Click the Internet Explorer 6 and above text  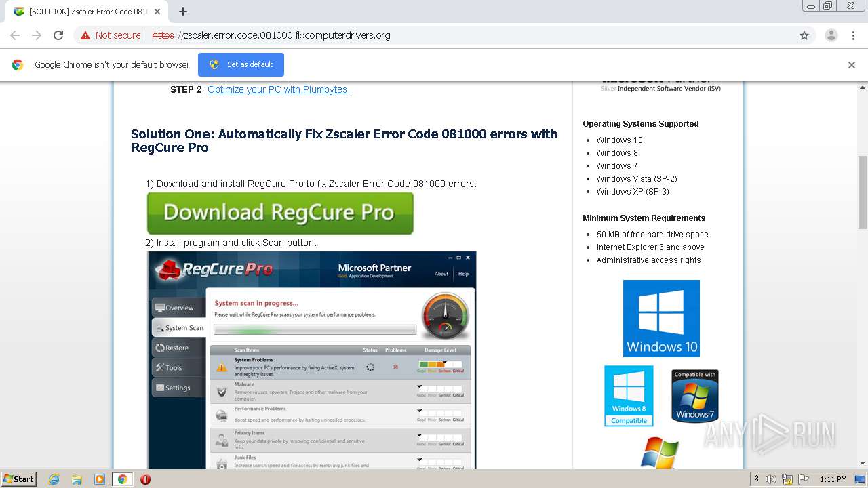coord(650,247)
